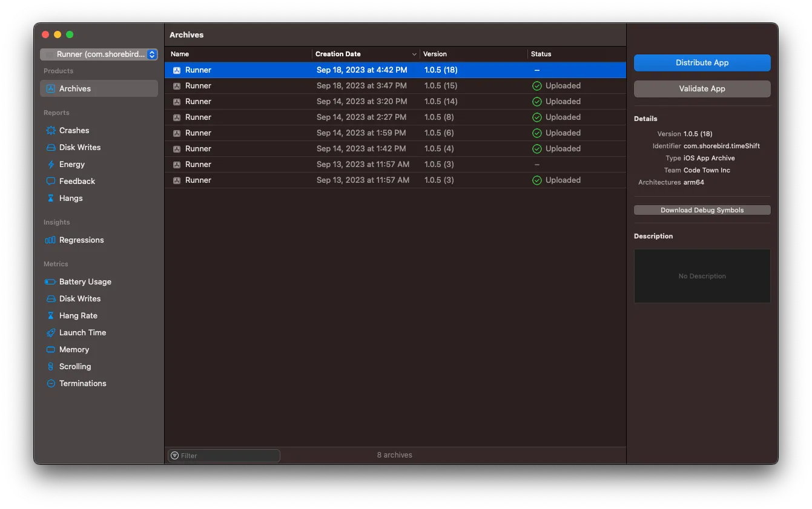Screen dimensions: 812x509
Task: Sort by the Creation Date column header
Action: pyautogui.click(x=366, y=54)
